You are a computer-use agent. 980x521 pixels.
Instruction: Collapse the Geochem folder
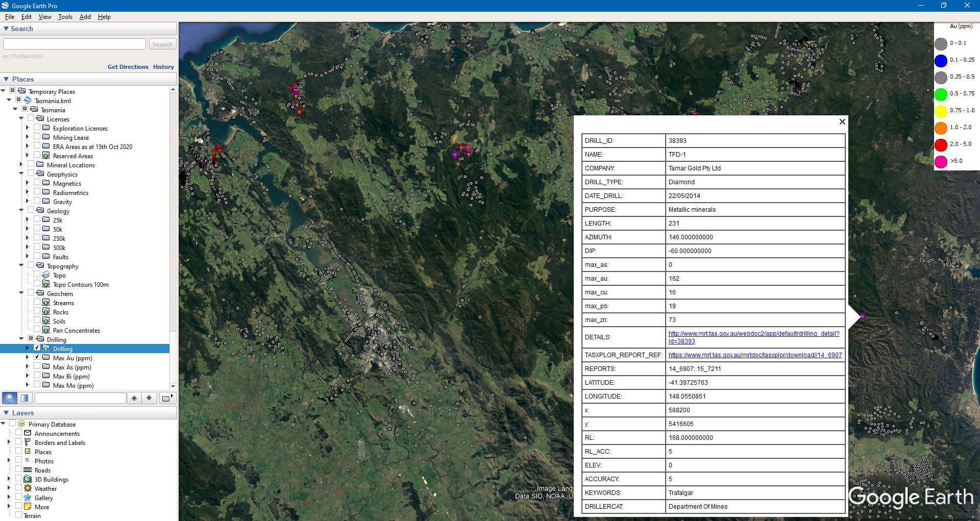click(21, 293)
